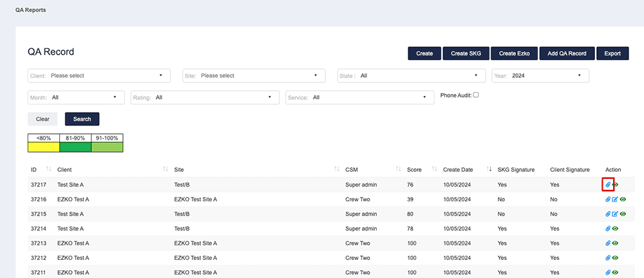Image resolution: width=644 pixels, height=278 pixels.
Task: Edit record 37215 using the edit icon
Action: coord(615,214)
